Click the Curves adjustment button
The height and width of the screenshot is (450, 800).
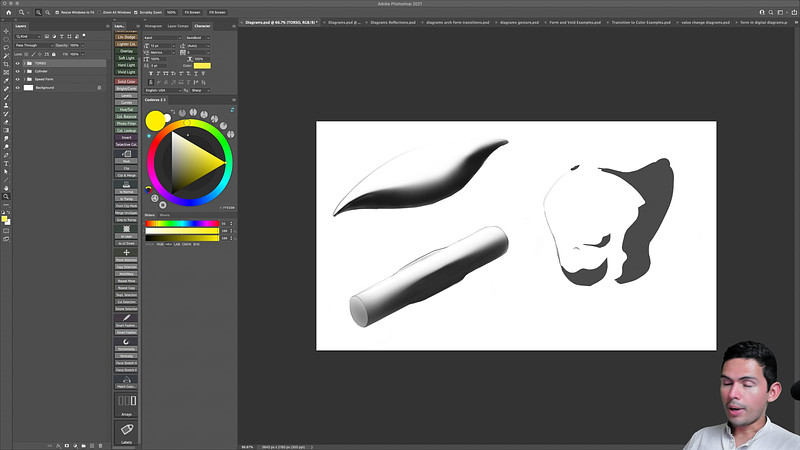pos(127,103)
